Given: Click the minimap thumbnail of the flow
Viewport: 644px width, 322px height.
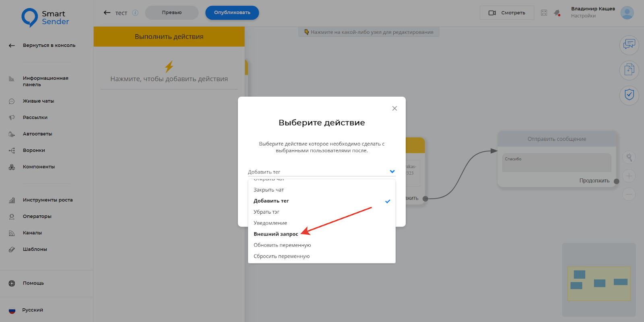Looking at the screenshot, I should pyautogui.click(x=599, y=283).
